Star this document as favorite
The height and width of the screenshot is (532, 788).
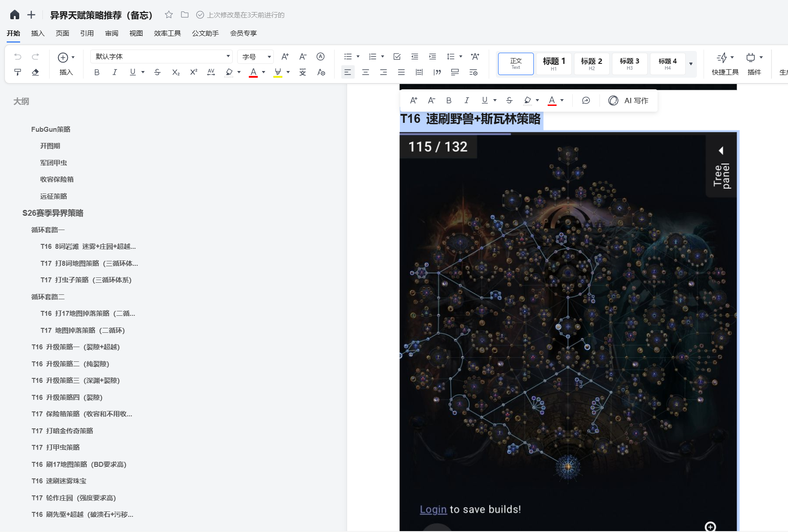pyautogui.click(x=168, y=15)
